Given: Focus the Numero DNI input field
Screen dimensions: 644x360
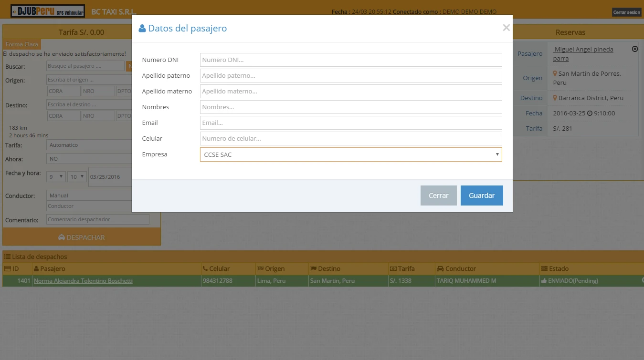Looking at the screenshot, I should 351,60.
